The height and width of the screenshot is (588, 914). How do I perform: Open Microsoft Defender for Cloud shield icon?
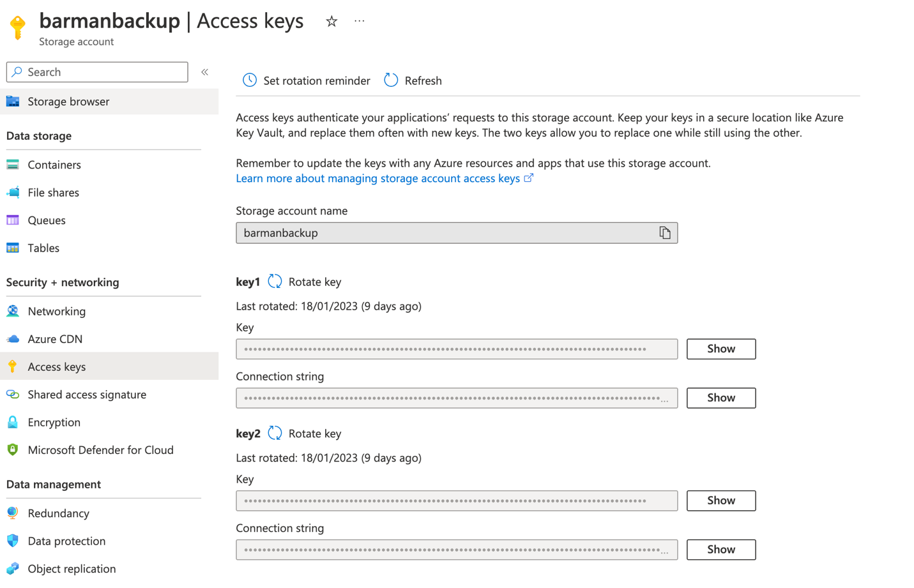pos(13,450)
